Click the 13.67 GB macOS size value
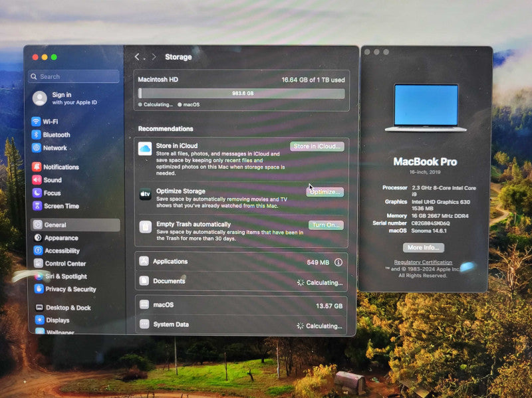This screenshot has width=532, height=398. coord(329,306)
